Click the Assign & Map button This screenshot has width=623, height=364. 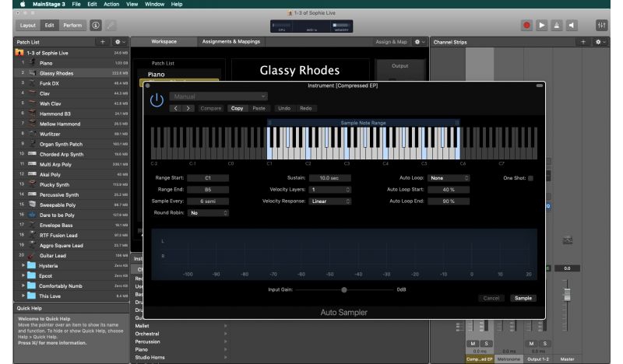[392, 42]
